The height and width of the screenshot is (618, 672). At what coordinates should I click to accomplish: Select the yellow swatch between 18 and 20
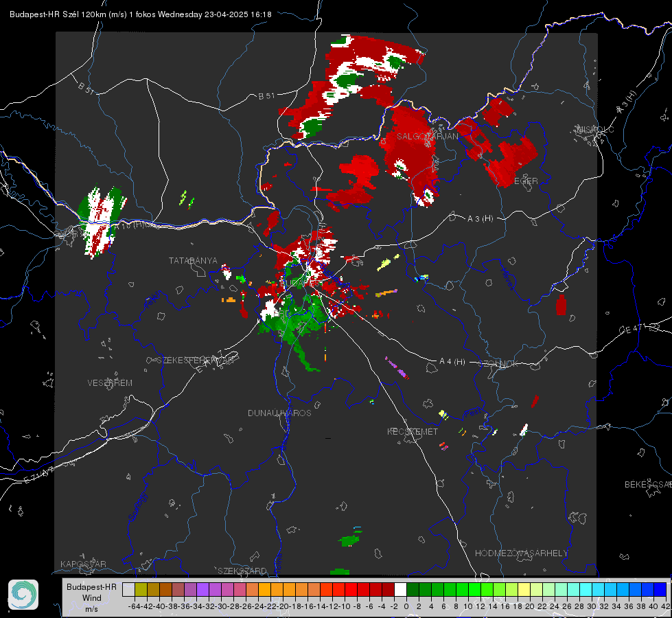coord(524,590)
